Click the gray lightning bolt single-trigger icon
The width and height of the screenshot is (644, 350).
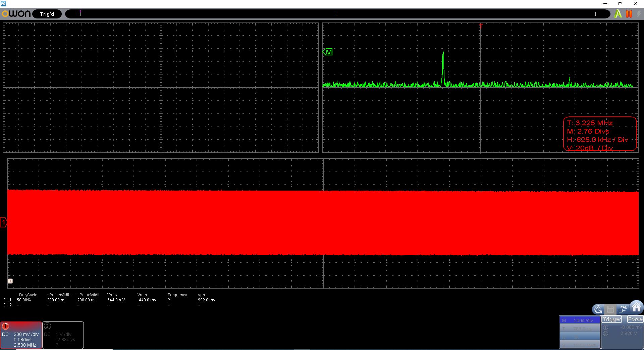coord(639,14)
